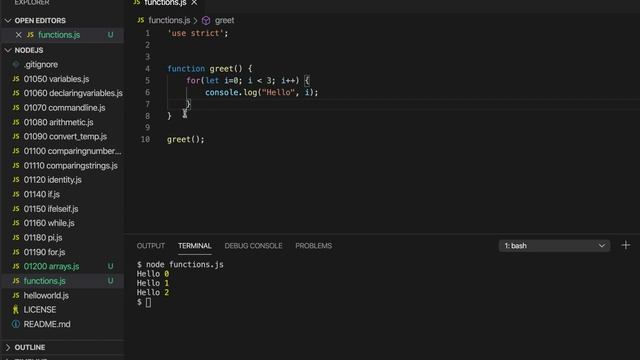Close the functions.js editor tab
Screen dimensions: 640x360
point(194,3)
